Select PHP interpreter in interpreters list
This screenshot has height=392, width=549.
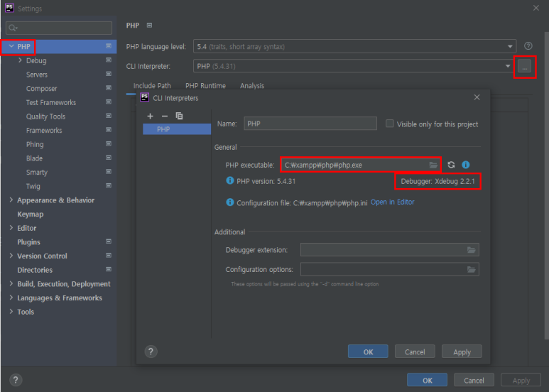pyautogui.click(x=177, y=129)
